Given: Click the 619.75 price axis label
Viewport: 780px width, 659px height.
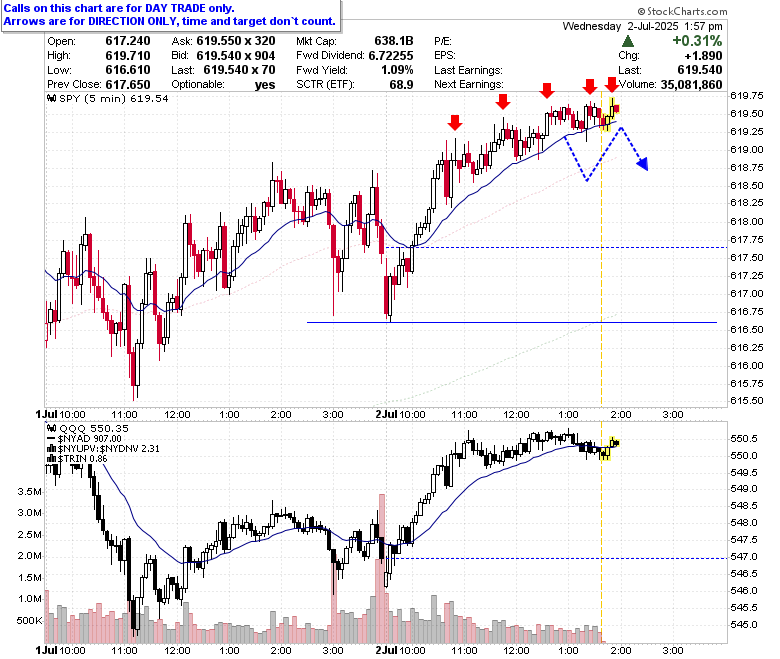Looking at the screenshot, I should click(747, 95).
